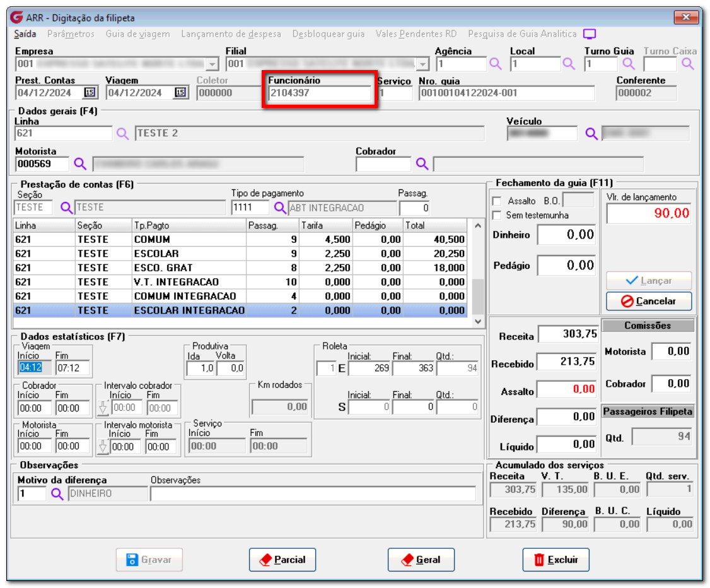Click Intervalo motorista down-arrow button
This screenshot has width=710, height=588.
point(103,447)
